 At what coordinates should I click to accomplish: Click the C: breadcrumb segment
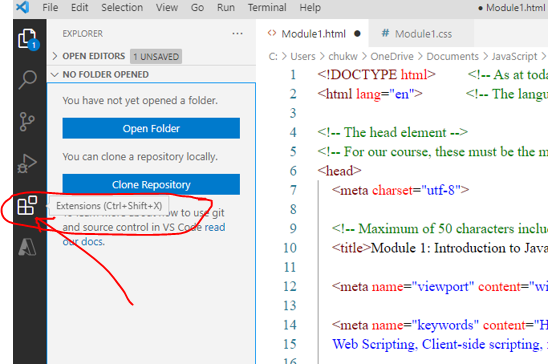[x=273, y=56]
